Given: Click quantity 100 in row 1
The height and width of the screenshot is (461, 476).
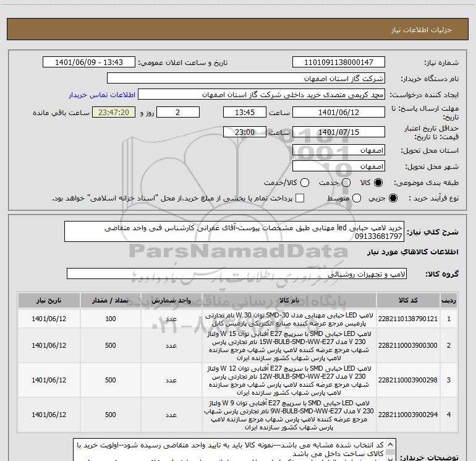Looking at the screenshot, I should coord(111,319).
